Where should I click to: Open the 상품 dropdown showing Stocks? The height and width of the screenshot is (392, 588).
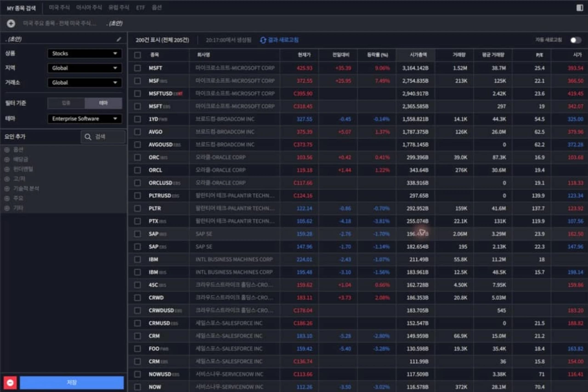[x=85, y=53]
